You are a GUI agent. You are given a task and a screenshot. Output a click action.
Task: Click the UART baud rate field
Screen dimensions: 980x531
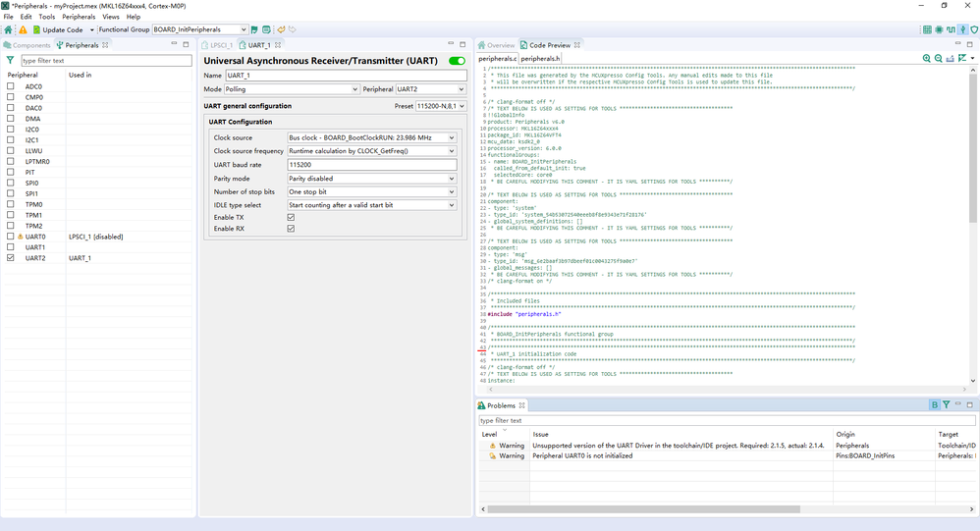click(372, 165)
